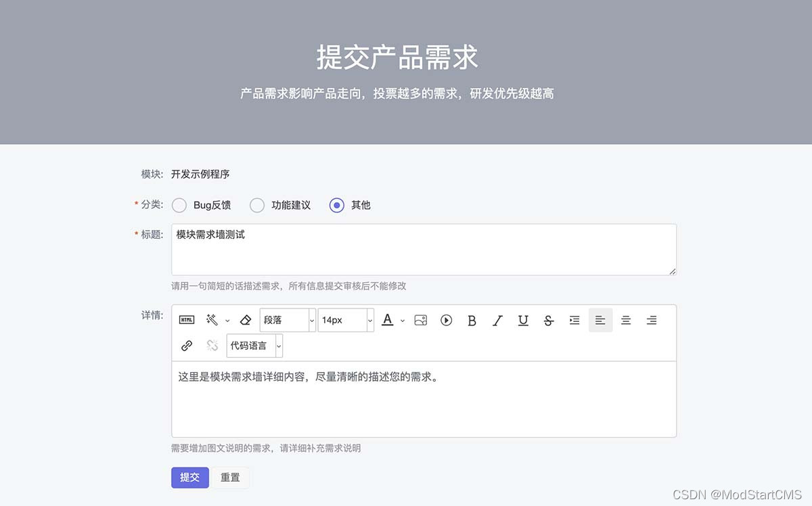Click the eraser clear-format icon

tap(246, 320)
